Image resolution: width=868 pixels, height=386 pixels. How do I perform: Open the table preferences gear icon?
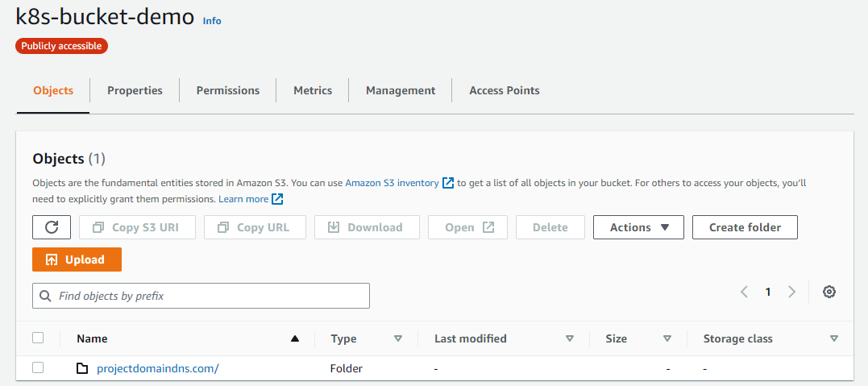pyautogui.click(x=829, y=292)
